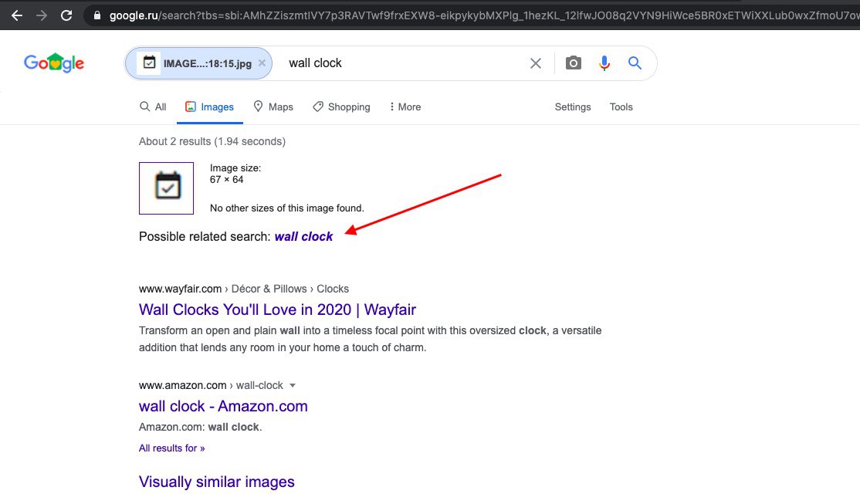Clear the search box with X icon
Image resolution: width=860 pixels, height=504 pixels.
pos(536,63)
